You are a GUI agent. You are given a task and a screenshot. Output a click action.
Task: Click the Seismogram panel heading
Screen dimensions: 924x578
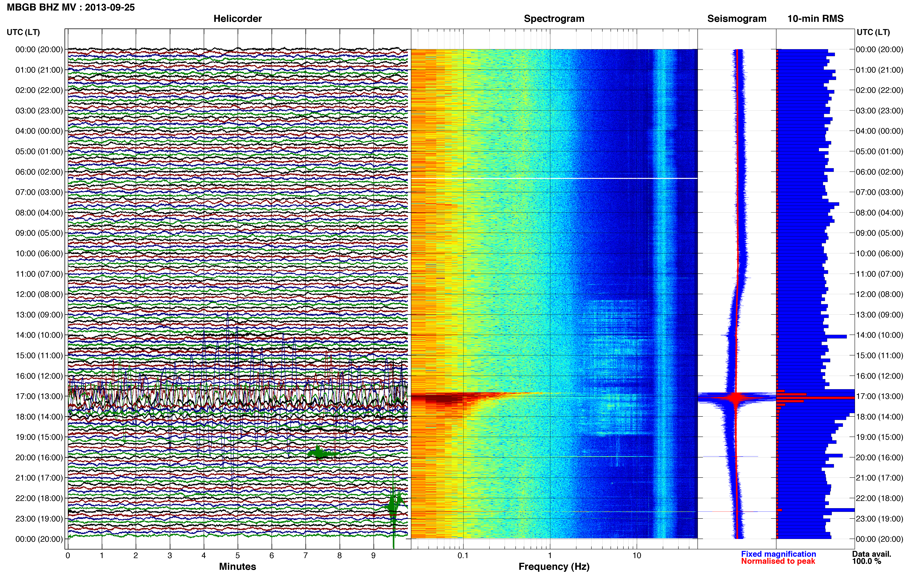(737, 19)
